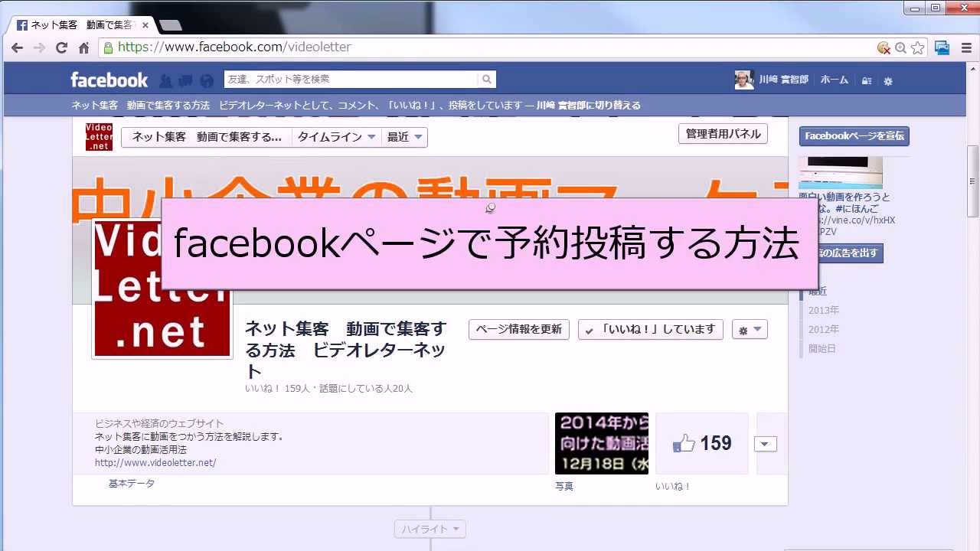Open notifications globe icon in header

(206, 80)
